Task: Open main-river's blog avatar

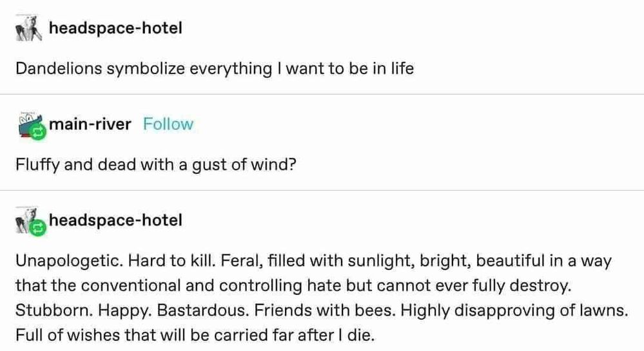Action: tap(30, 125)
